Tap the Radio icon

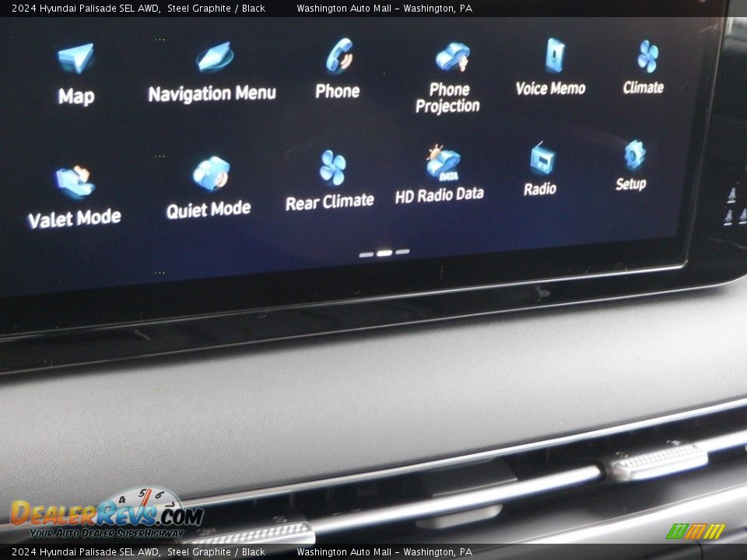click(x=542, y=159)
